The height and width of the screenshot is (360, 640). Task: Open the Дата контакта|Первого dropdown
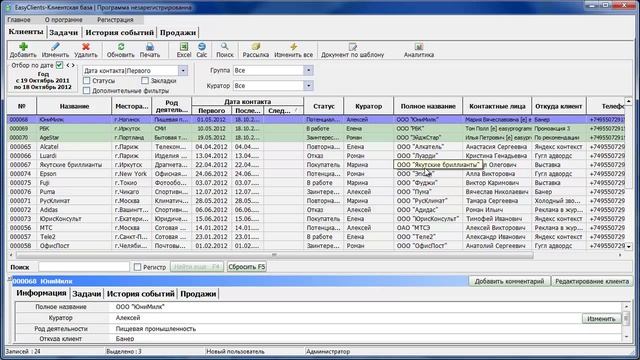coord(183,71)
